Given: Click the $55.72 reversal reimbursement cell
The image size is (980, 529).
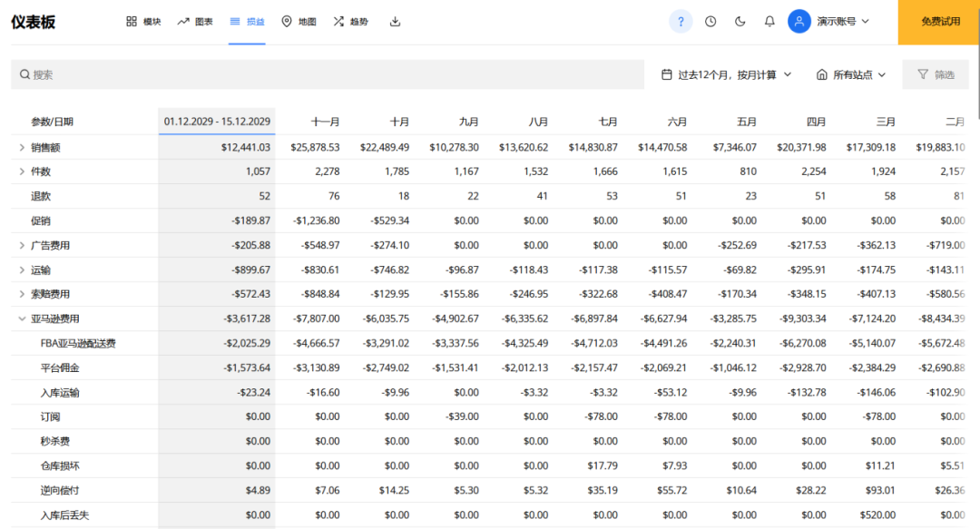Looking at the screenshot, I should click(671, 490).
